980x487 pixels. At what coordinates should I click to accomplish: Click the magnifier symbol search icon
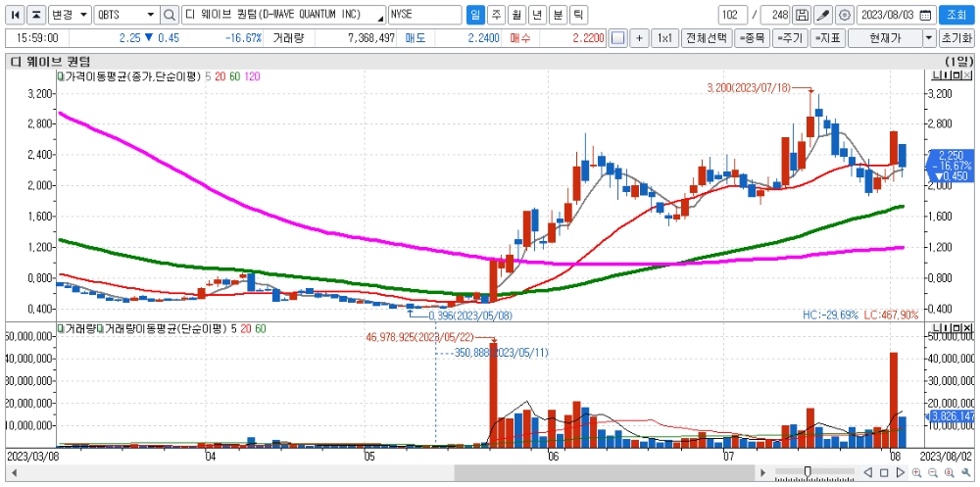pos(170,15)
